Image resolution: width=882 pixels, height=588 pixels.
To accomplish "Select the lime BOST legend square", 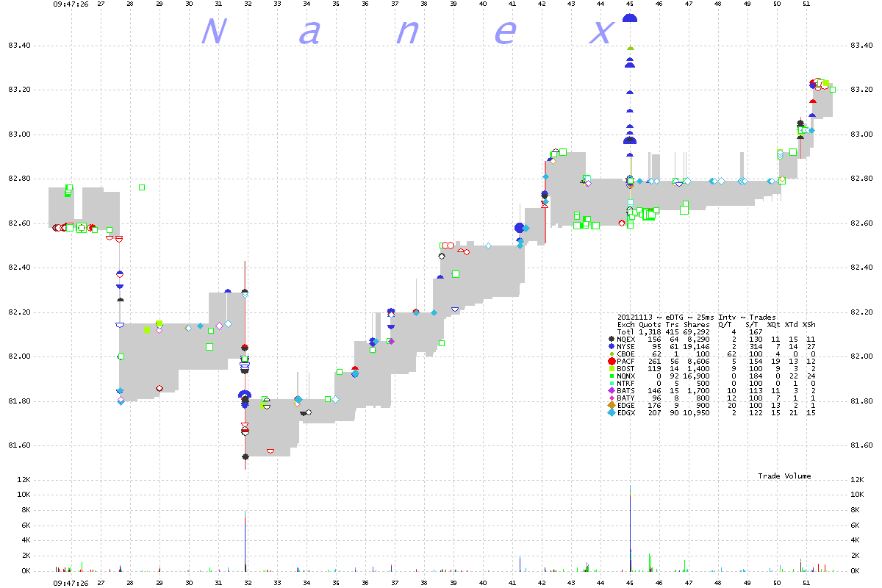I will (x=612, y=368).
